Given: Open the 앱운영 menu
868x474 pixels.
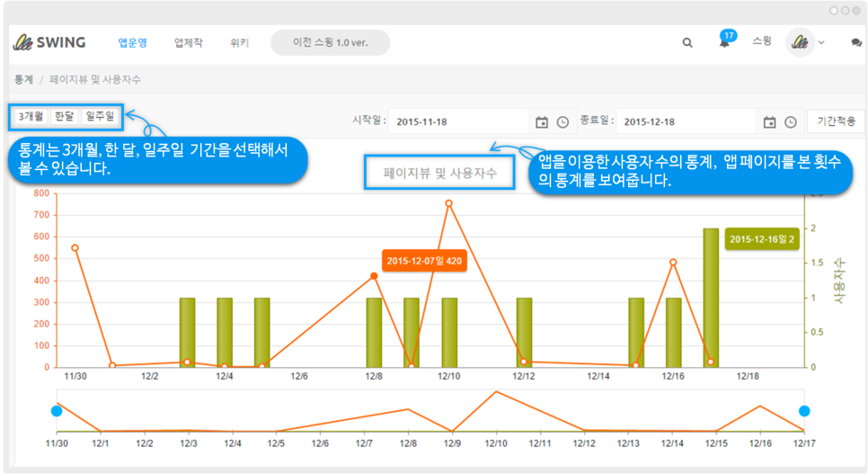Looking at the screenshot, I should point(133,42).
